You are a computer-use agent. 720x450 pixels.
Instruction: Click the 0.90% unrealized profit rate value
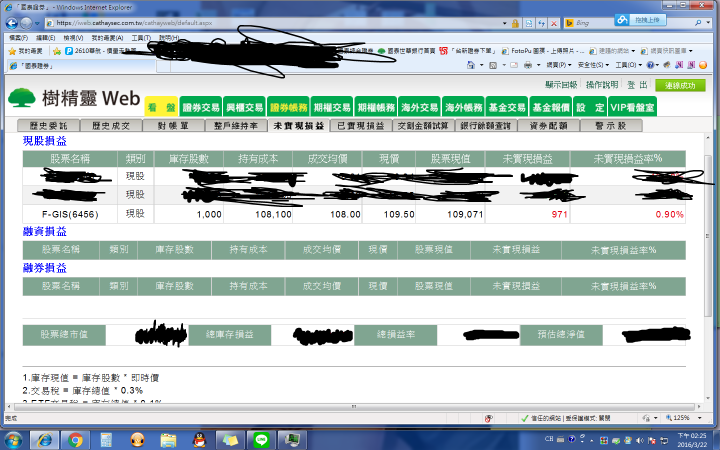tap(669, 214)
